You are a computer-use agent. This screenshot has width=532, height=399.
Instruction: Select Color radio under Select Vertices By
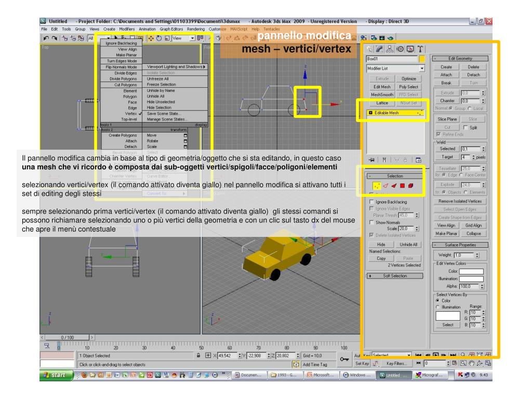pyautogui.click(x=437, y=300)
